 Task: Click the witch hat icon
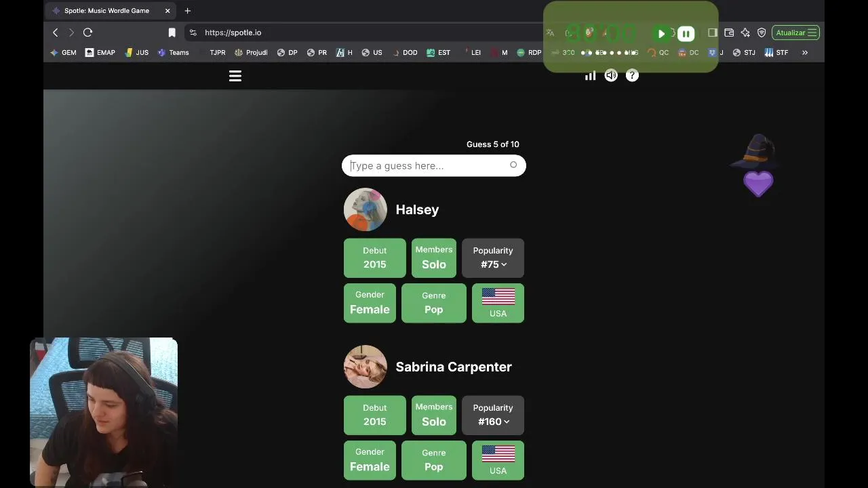756,150
